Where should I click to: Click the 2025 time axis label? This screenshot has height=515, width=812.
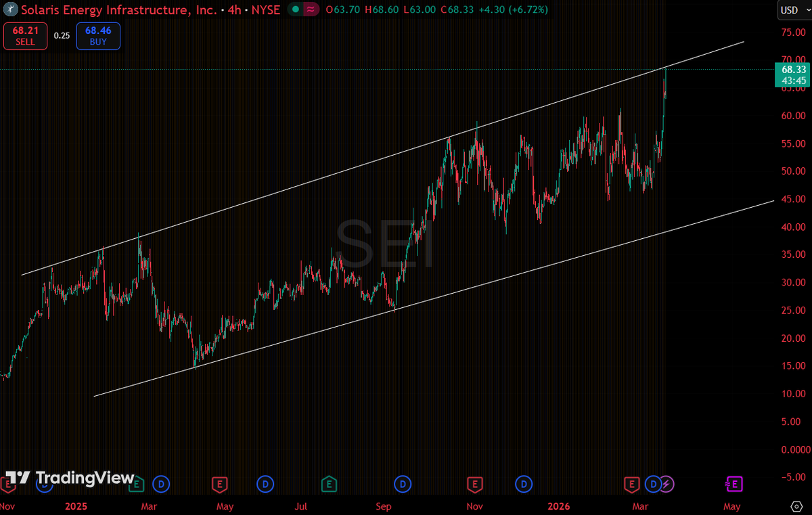coord(77,506)
